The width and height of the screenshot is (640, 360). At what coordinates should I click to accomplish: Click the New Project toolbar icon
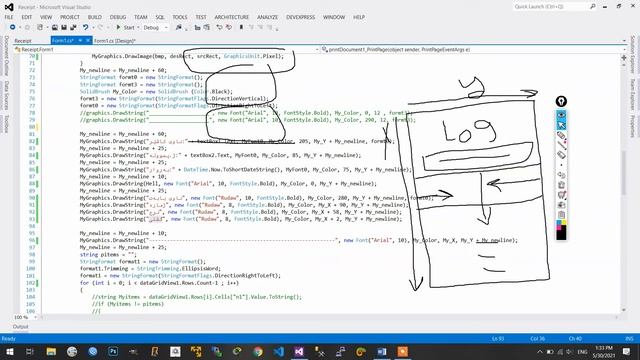tap(40, 27)
